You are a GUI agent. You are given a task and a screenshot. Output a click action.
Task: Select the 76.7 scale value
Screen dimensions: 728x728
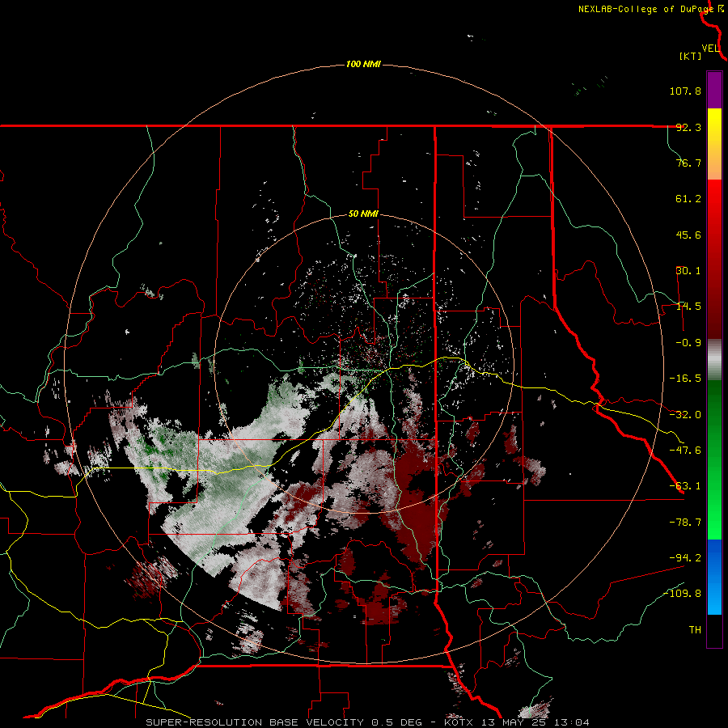point(688,163)
